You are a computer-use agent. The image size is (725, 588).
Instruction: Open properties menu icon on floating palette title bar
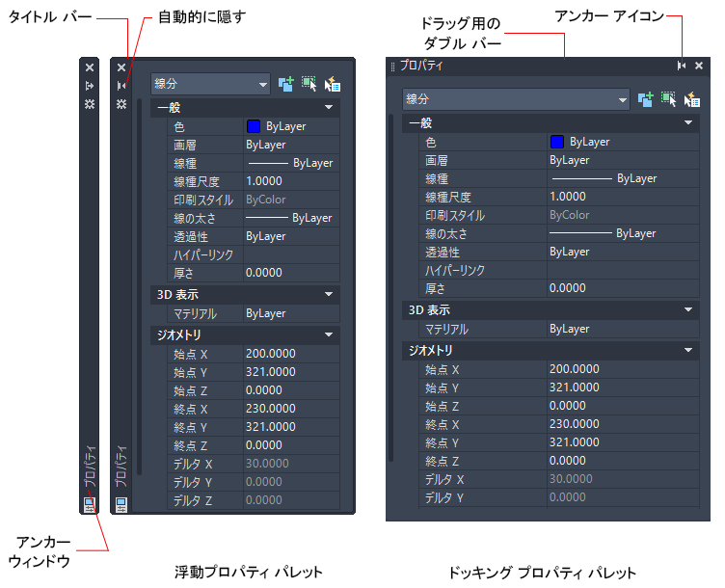[121, 104]
